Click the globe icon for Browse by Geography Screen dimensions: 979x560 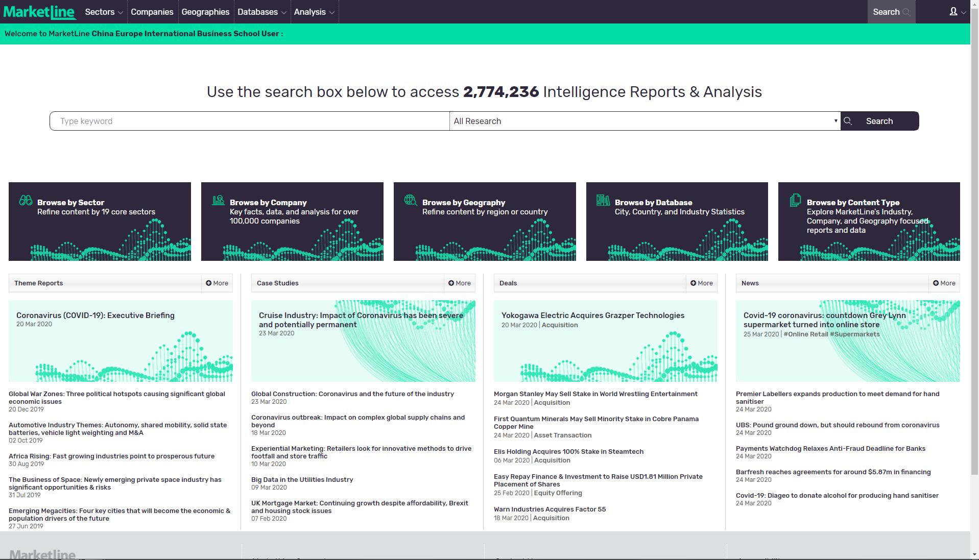pyautogui.click(x=411, y=200)
